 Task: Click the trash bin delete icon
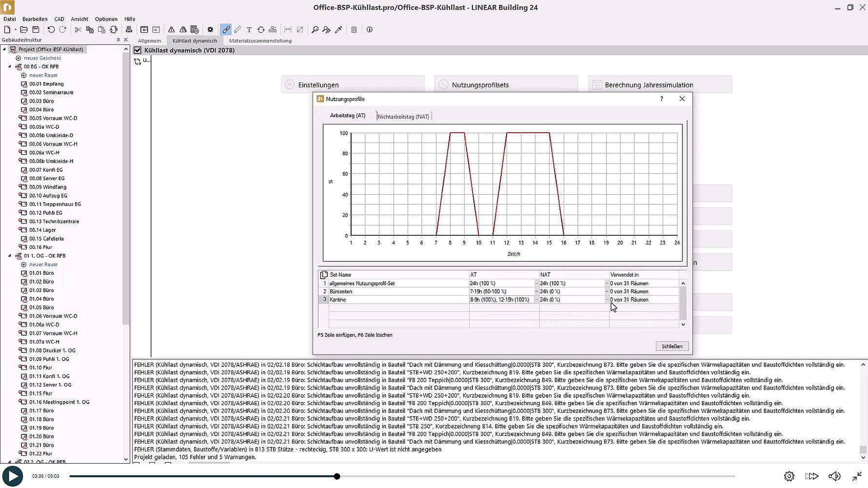[x=354, y=30]
